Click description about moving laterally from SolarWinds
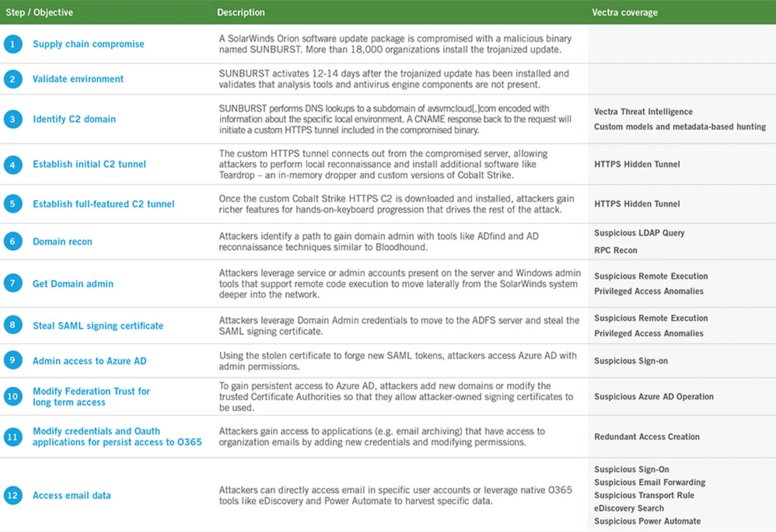The width and height of the screenshot is (776, 532). (400, 283)
